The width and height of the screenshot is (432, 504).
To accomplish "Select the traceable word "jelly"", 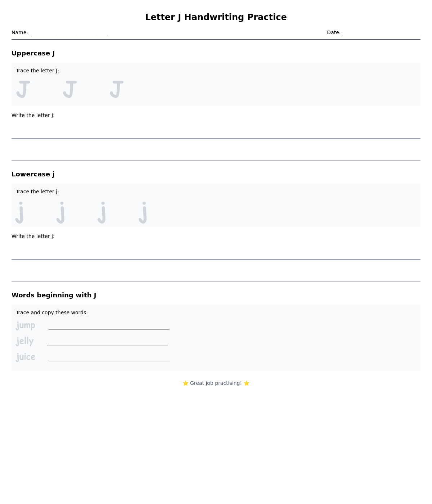I will (25, 341).
